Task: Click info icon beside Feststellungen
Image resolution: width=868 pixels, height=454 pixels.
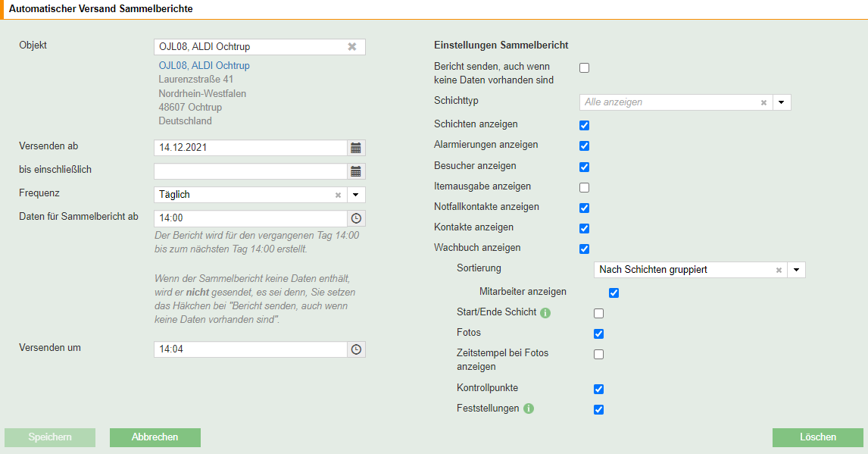Action: coord(529,409)
